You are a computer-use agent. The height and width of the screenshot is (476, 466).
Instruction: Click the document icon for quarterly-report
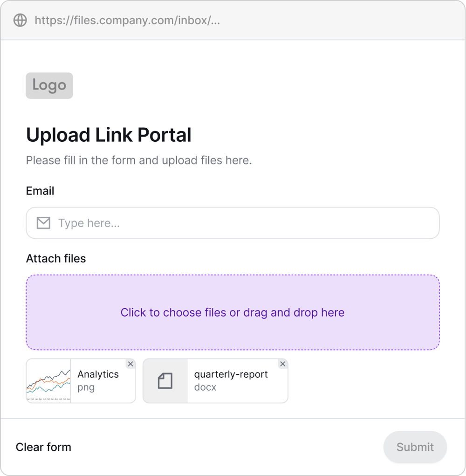[165, 380]
